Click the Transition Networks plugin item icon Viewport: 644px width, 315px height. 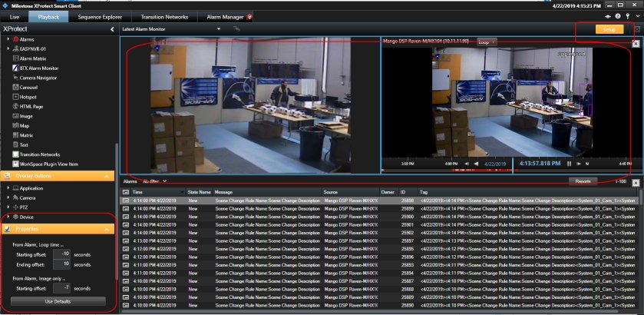[15, 154]
